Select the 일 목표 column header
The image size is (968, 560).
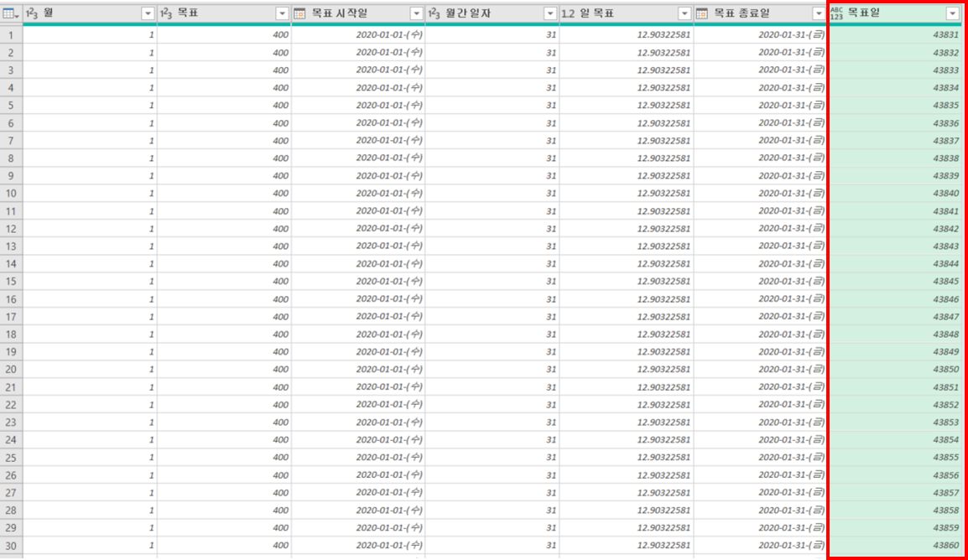(x=627, y=13)
